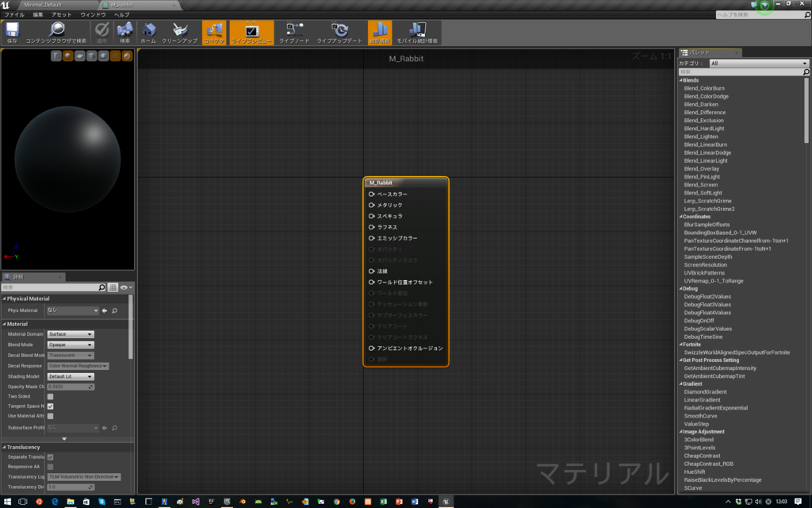Open details view options eye dropdown
Image resolution: width=812 pixels, height=508 pixels.
tap(126, 287)
